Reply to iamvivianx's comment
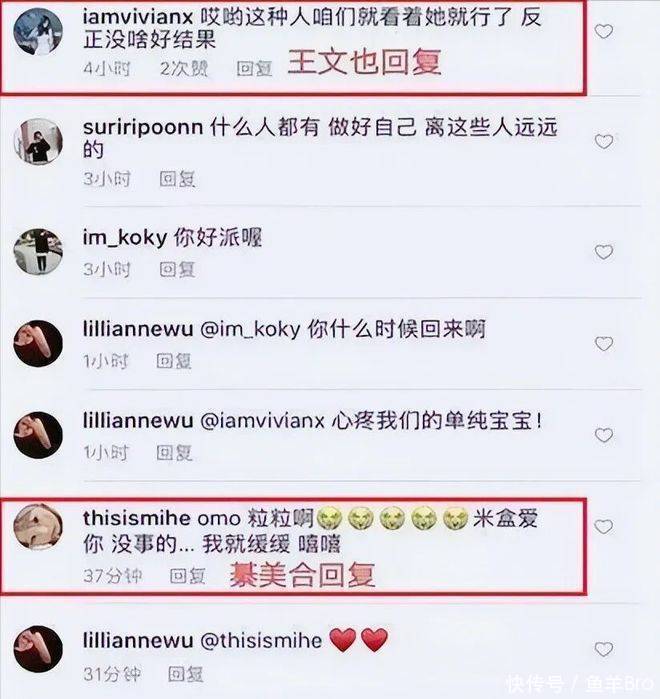 (254, 69)
